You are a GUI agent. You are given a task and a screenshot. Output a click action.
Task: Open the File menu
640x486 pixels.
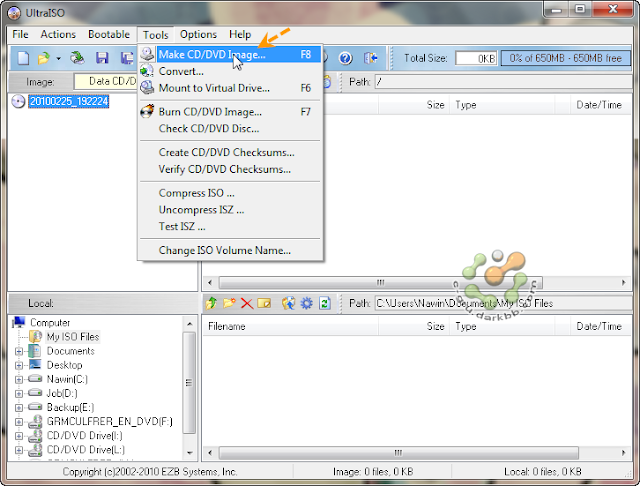coord(20,34)
